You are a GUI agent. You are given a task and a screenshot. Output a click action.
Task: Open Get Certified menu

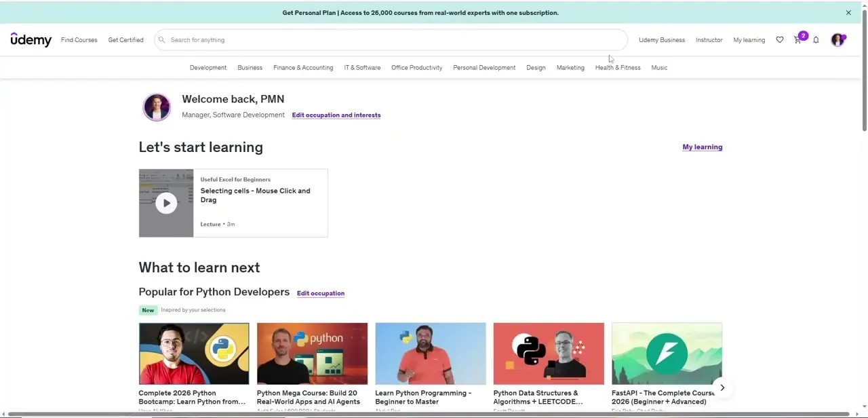click(x=126, y=40)
